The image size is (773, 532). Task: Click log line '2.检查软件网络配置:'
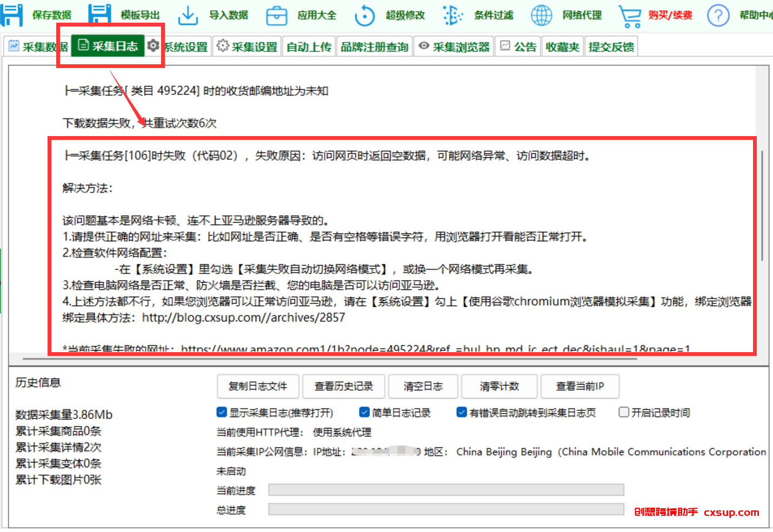coord(115,253)
